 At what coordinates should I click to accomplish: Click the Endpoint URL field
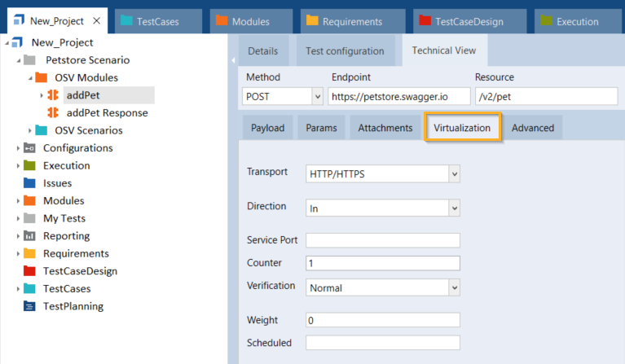click(398, 96)
